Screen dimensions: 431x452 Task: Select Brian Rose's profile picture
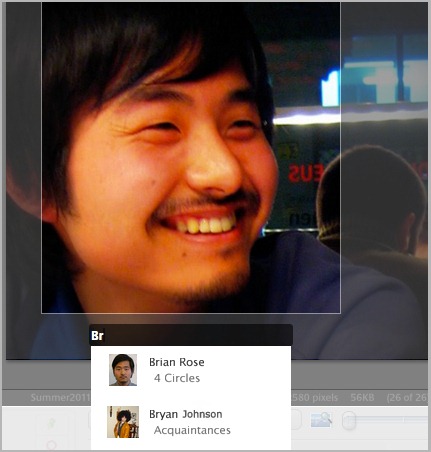tap(123, 370)
